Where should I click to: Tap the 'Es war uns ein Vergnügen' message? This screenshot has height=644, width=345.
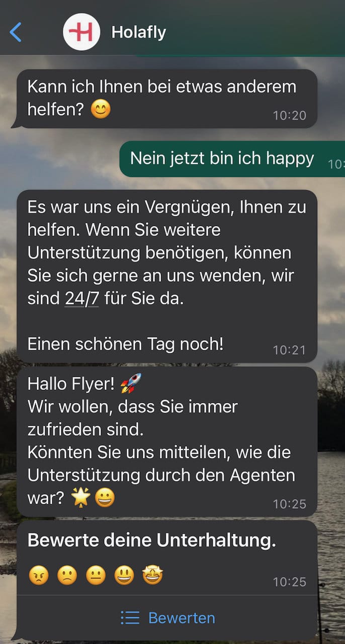[167, 276]
